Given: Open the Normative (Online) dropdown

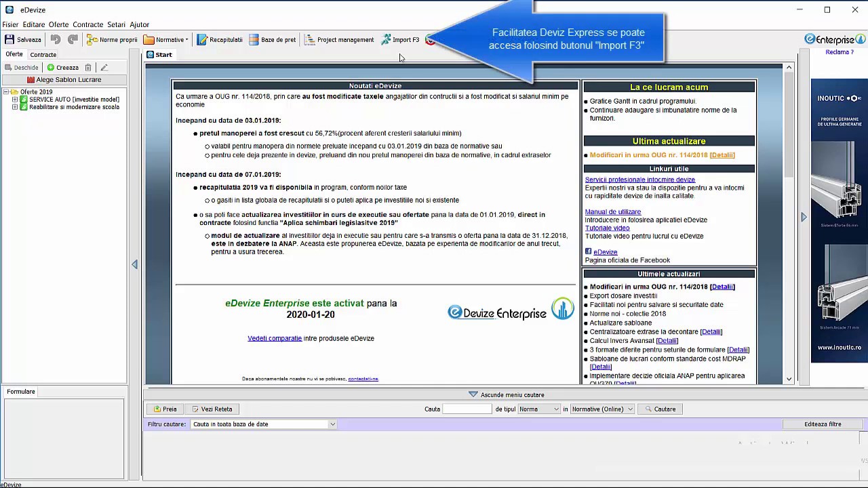Looking at the screenshot, I should pyautogui.click(x=602, y=409).
